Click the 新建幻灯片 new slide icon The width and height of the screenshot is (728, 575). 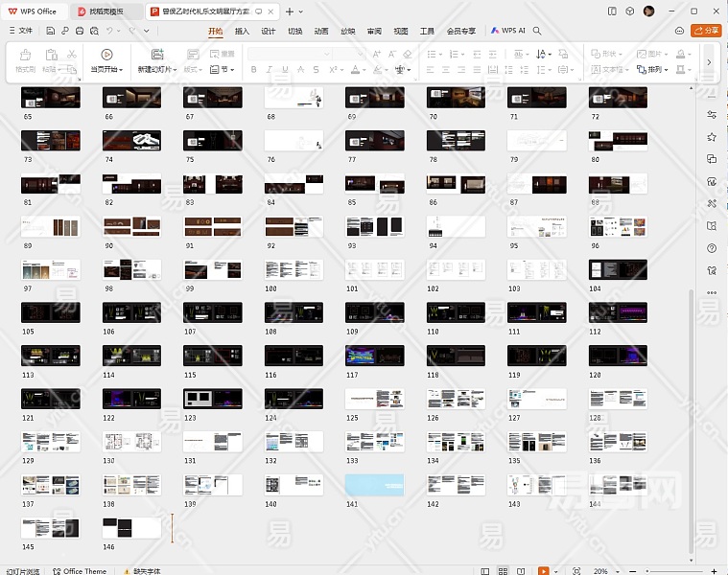coord(156,56)
